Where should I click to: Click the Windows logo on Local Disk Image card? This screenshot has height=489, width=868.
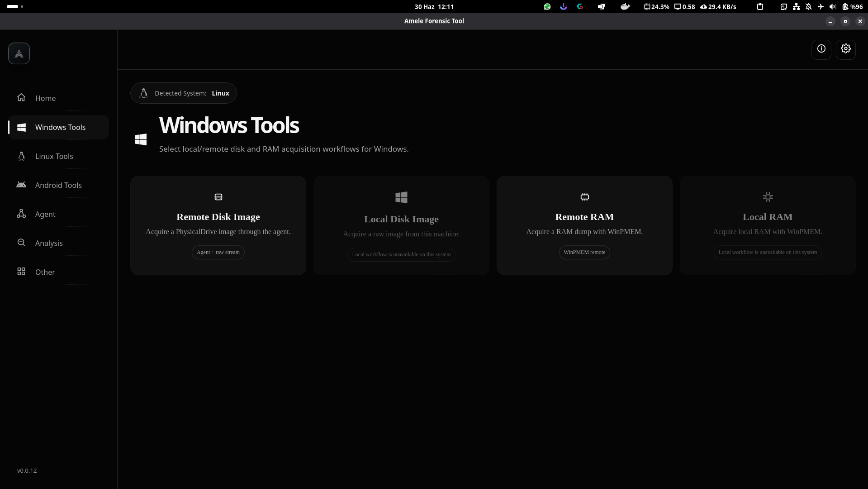[401, 197]
